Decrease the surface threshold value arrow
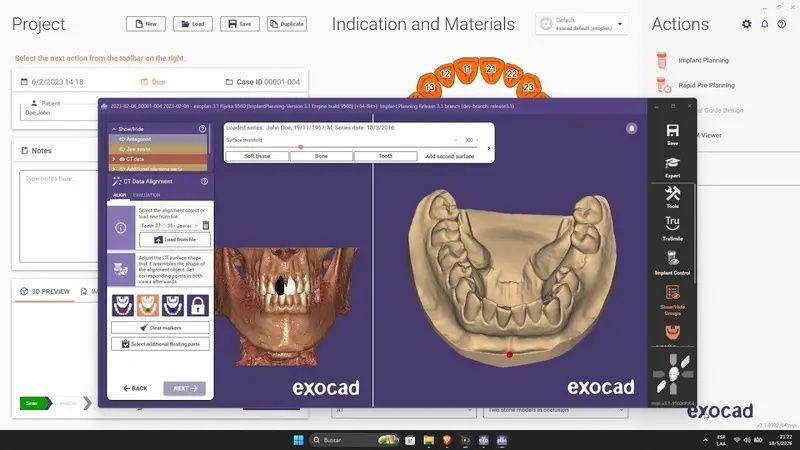Image resolution: width=800 pixels, height=450 pixels. pyautogui.click(x=456, y=140)
